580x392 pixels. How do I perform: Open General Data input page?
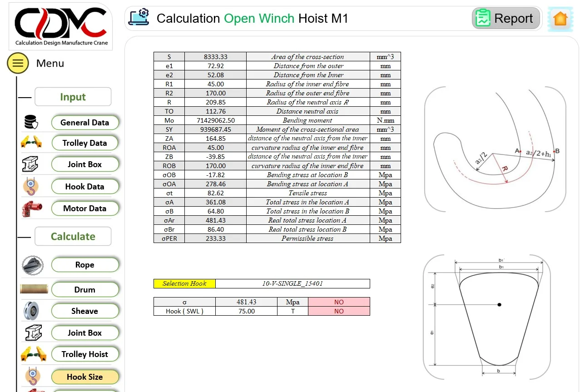point(84,123)
